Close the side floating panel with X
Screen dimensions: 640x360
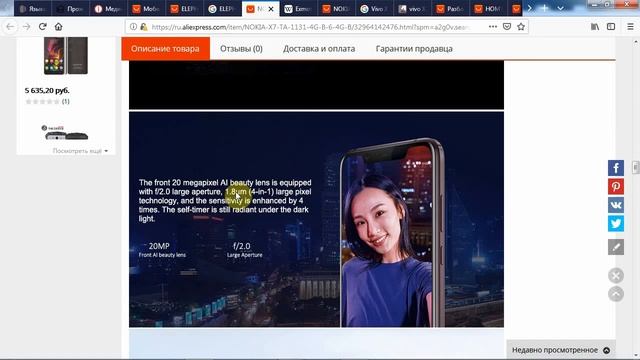[616, 276]
